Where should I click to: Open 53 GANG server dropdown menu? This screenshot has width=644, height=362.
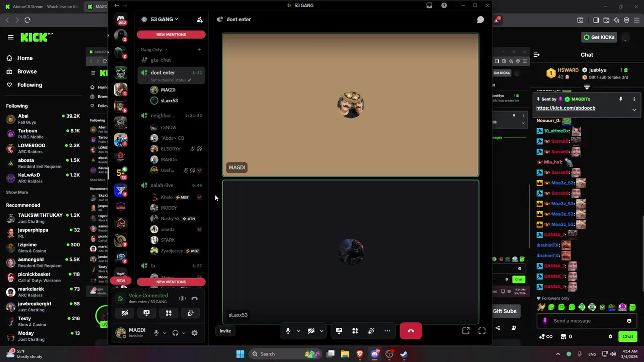pos(165,19)
